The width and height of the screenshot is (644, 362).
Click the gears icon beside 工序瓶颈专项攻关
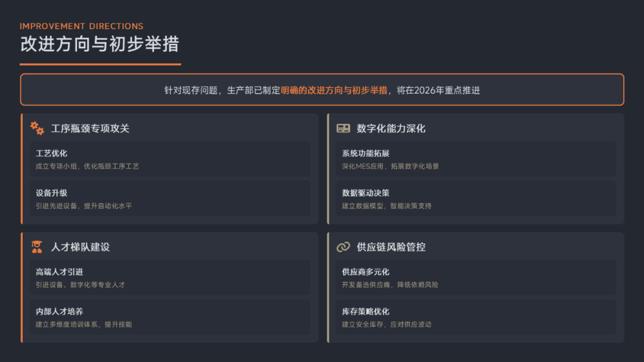37,128
